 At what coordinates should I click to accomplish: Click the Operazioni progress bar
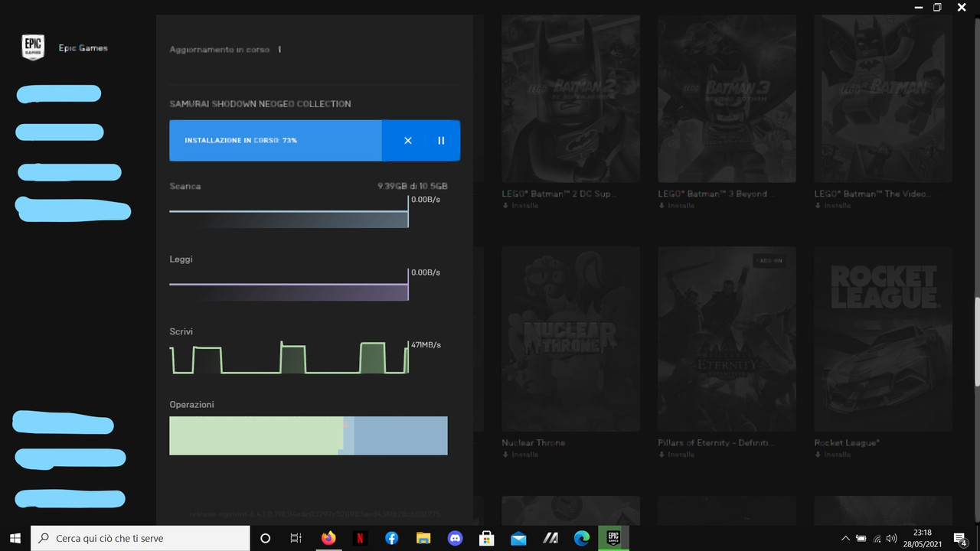[308, 435]
